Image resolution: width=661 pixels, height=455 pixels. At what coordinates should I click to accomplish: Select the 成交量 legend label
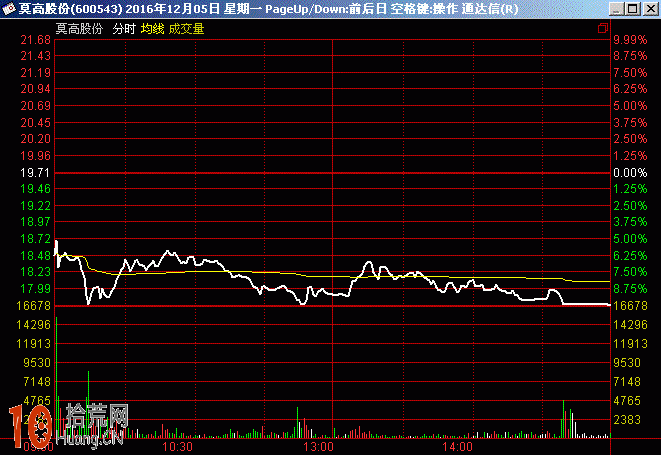[186, 29]
